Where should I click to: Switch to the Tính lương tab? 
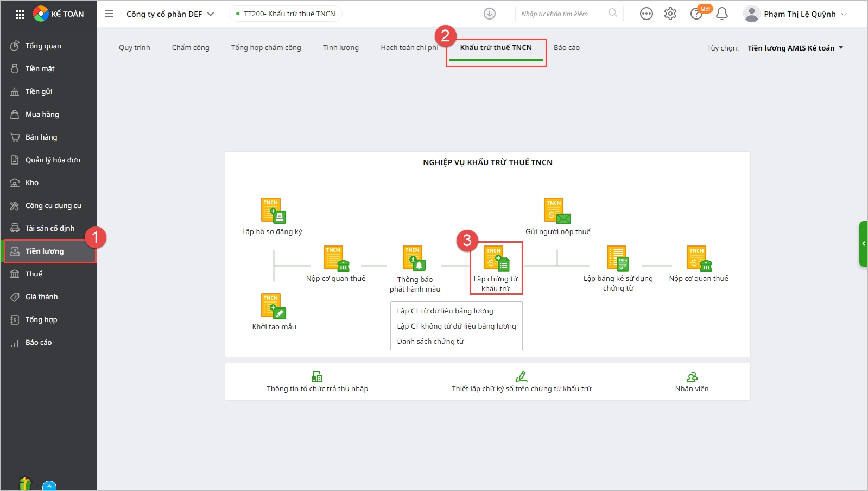(341, 47)
